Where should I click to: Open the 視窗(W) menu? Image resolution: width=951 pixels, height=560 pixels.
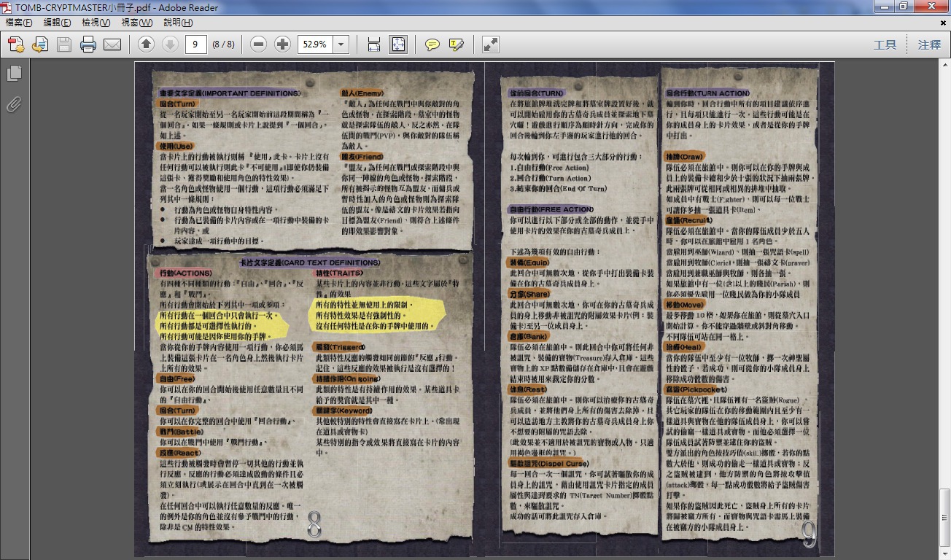[136, 23]
